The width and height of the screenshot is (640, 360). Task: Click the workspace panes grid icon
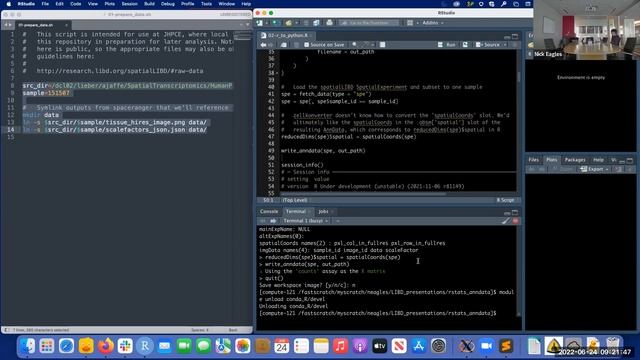click(x=410, y=23)
